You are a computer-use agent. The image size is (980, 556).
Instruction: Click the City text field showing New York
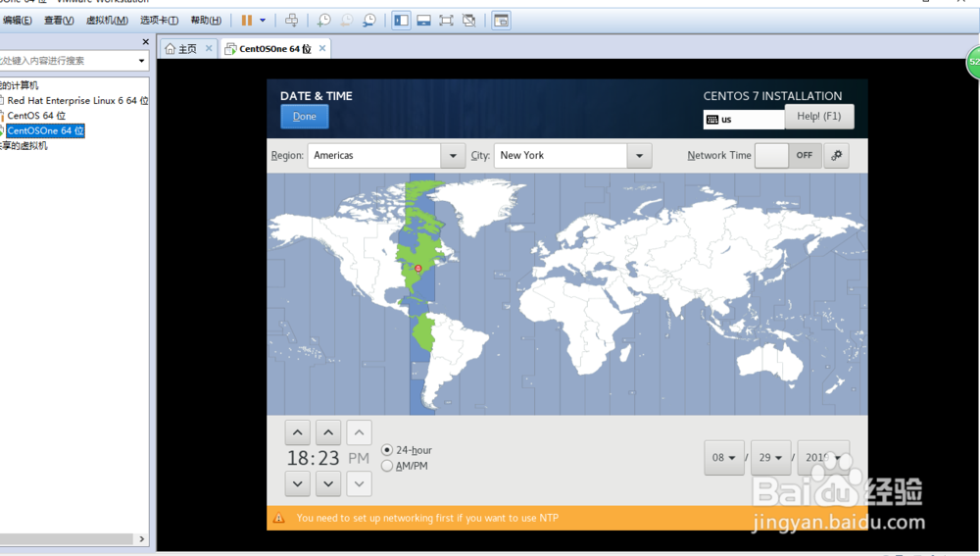coord(561,156)
